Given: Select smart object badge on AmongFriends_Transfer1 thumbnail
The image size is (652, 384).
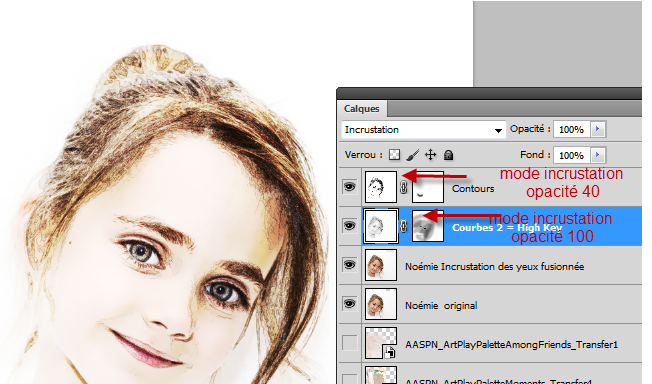Looking at the screenshot, I should tap(390, 353).
